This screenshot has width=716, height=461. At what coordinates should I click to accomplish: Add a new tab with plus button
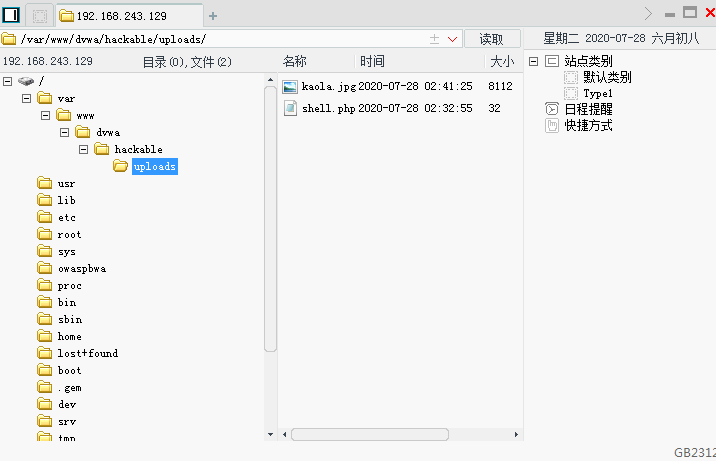pyautogui.click(x=213, y=16)
